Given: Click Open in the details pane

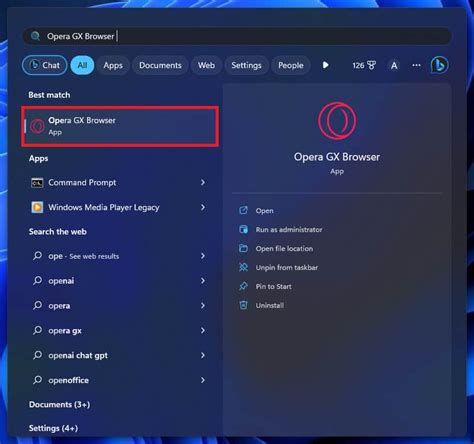Looking at the screenshot, I should tap(265, 211).
